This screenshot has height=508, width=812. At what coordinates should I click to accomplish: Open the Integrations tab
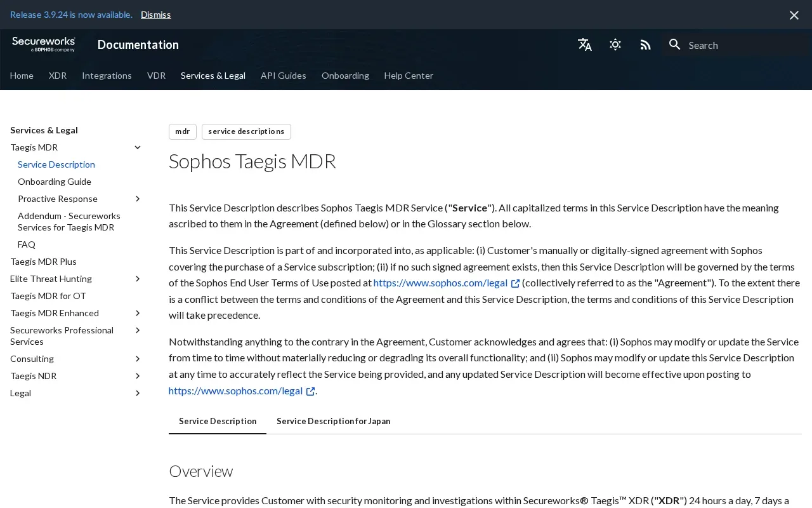107,76
